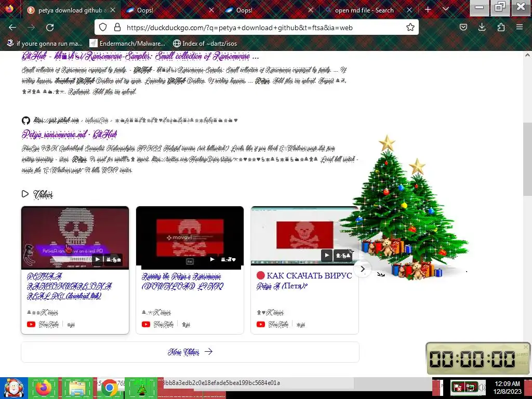The height and width of the screenshot is (399, 532).
Task: Open the taskbar clock showing 12:09 AM
Action: click(507, 388)
